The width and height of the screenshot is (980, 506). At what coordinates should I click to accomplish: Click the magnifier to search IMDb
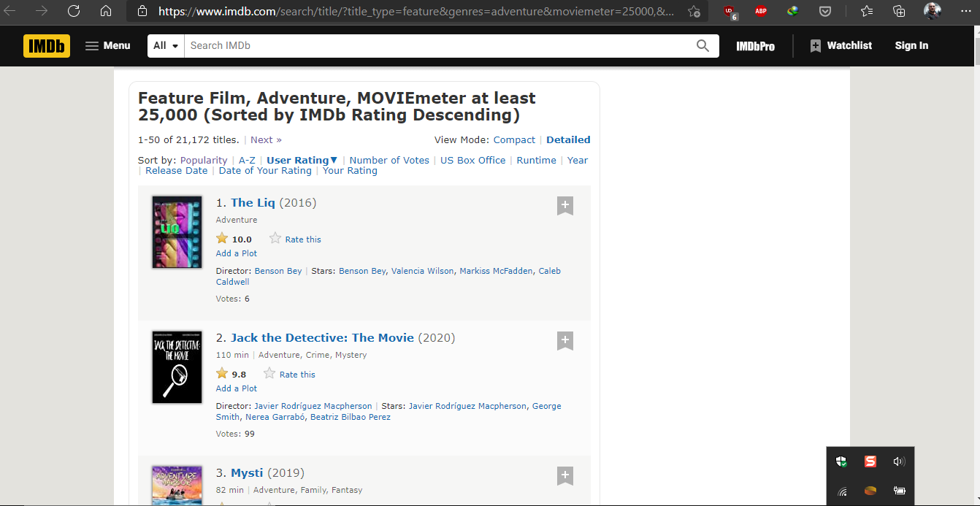[702, 45]
